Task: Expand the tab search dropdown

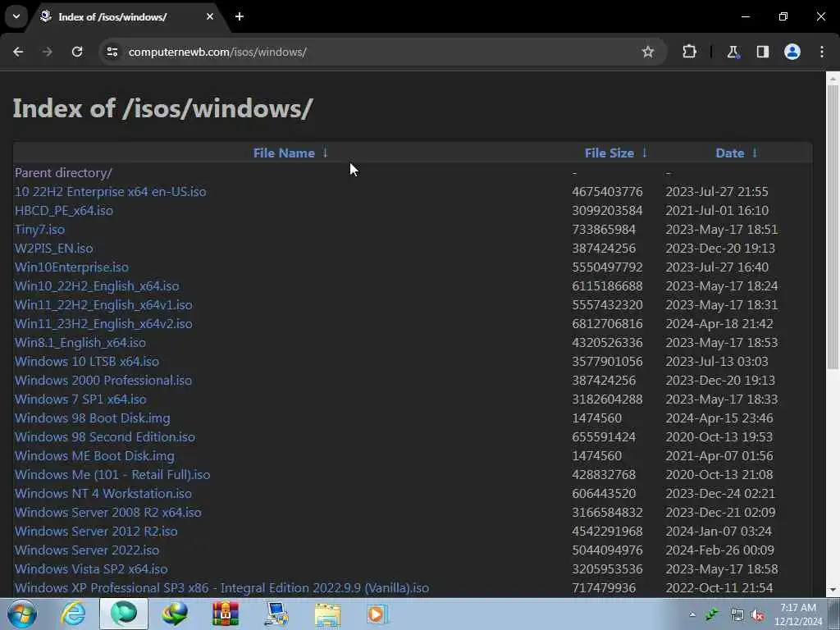Action: click(16, 16)
